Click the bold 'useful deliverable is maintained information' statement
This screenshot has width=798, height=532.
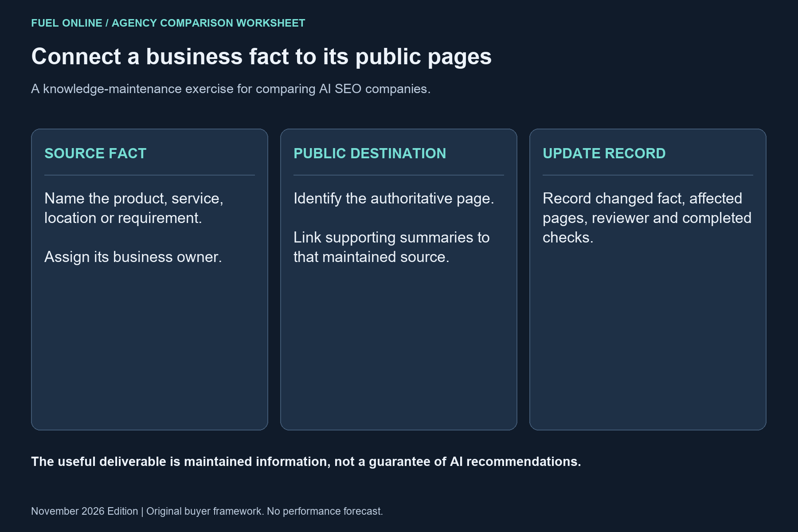[x=306, y=462]
